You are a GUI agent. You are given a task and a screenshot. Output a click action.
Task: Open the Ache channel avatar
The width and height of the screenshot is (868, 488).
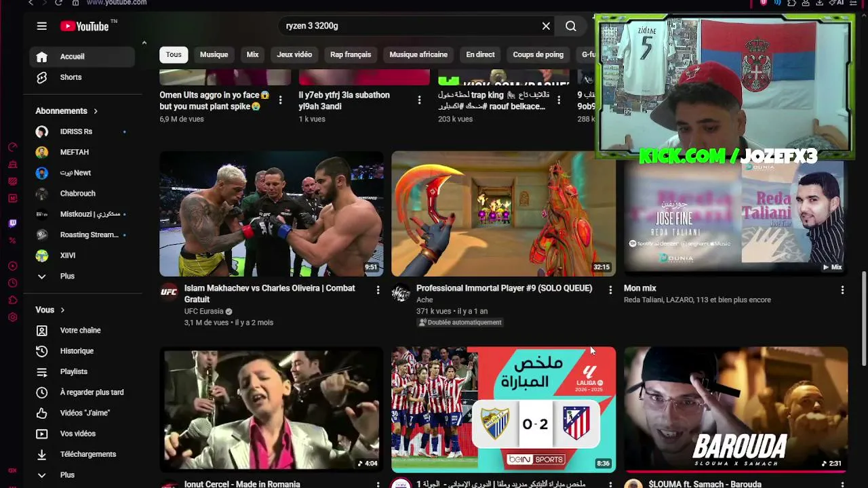[401, 292]
